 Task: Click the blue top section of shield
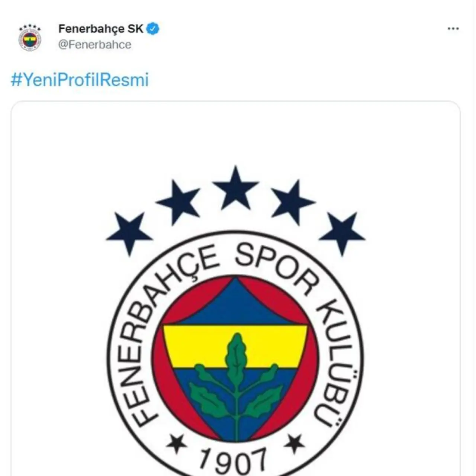(235, 304)
